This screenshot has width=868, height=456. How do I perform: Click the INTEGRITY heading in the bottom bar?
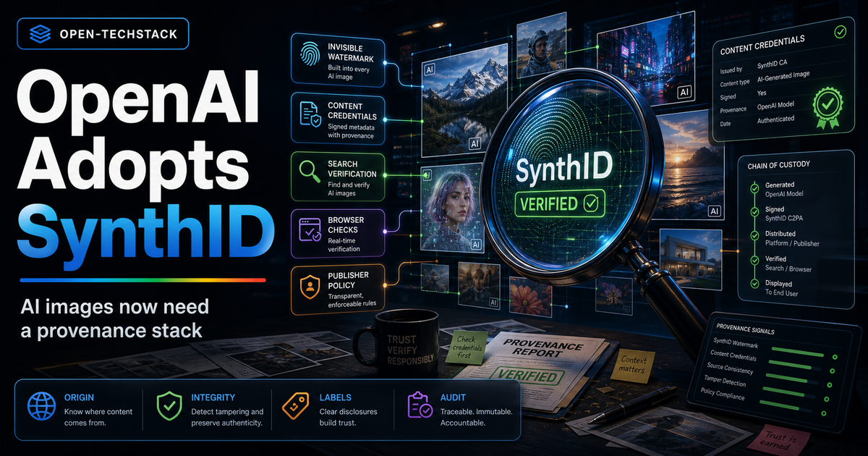[x=215, y=397]
